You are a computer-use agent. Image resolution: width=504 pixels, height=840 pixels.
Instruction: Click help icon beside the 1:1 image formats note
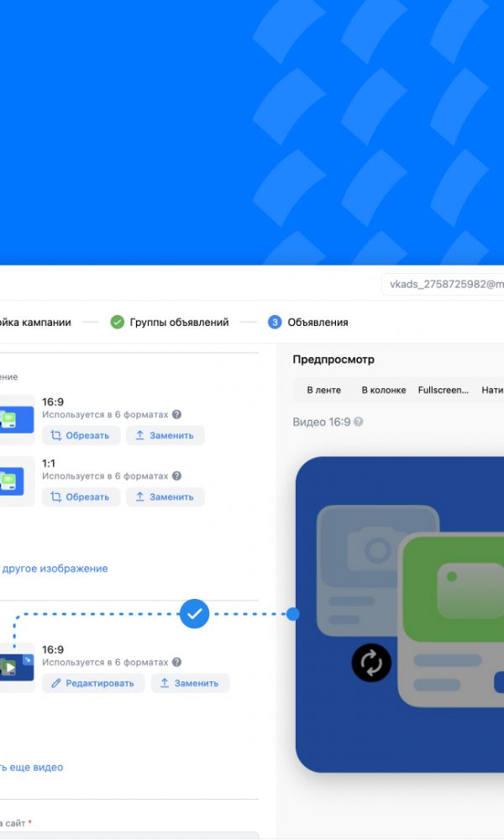(177, 476)
